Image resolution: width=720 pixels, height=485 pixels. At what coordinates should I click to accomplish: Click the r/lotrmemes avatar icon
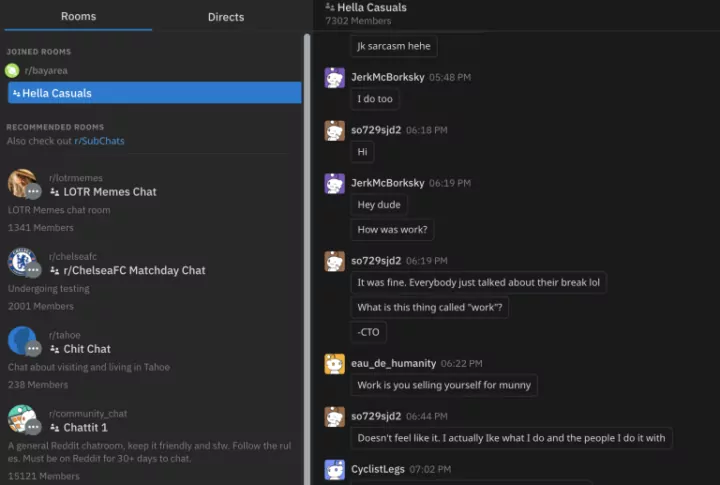click(x=22, y=184)
